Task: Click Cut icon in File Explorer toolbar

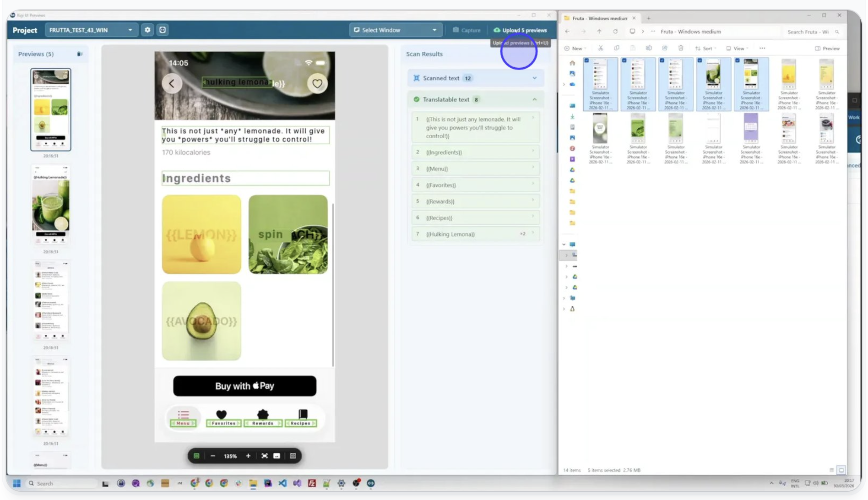Action: pyautogui.click(x=600, y=48)
